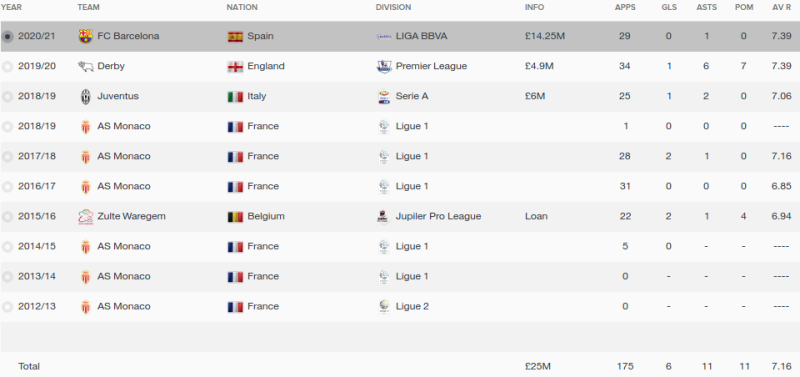Screen dimensions: 800x377
Task: Click the Spain flag icon
Action: click(x=235, y=37)
